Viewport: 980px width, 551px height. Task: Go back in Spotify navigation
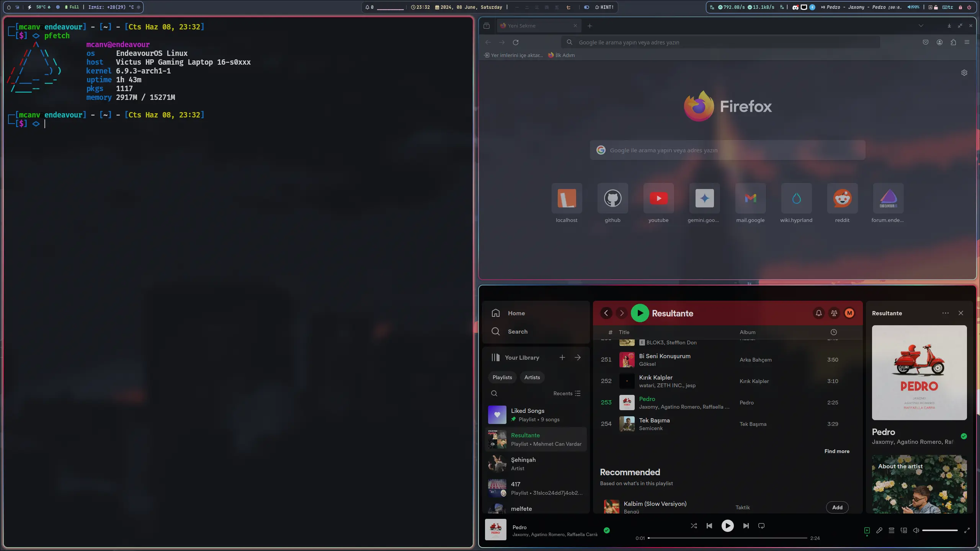(x=606, y=313)
